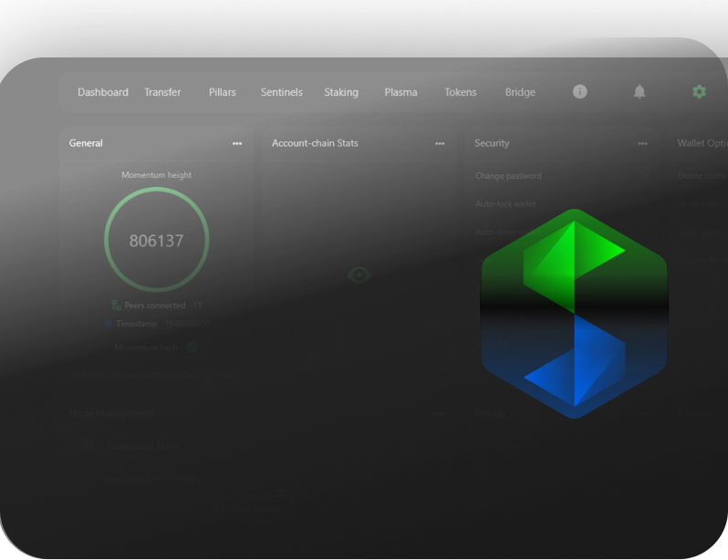Go to the Transfer tab
This screenshot has height=560, width=728.
tap(162, 92)
